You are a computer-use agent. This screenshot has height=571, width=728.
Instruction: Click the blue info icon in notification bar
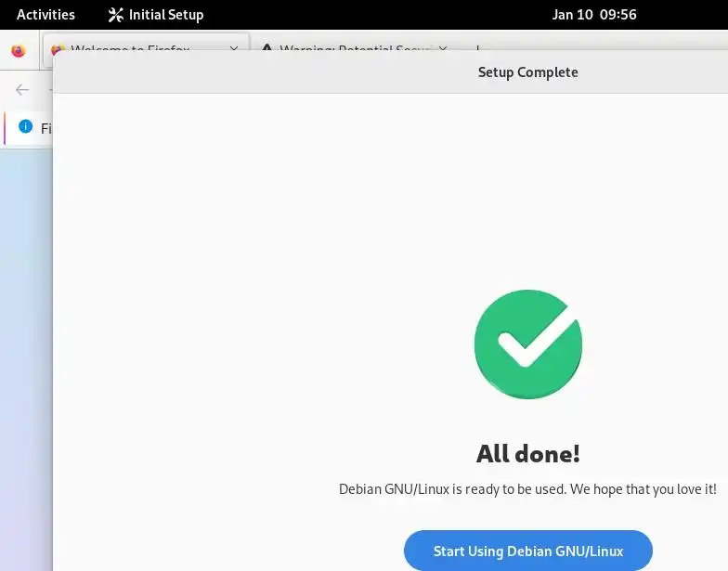click(x=26, y=126)
